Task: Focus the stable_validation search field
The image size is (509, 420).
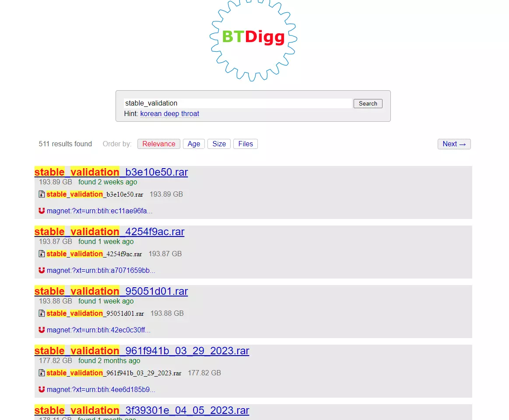Action: point(238,103)
